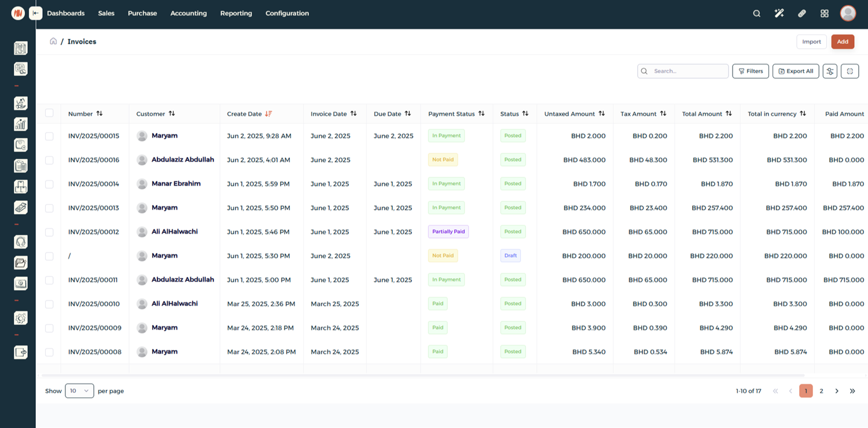
Task: Sort by the Customer column header arrows
Action: click(x=172, y=114)
